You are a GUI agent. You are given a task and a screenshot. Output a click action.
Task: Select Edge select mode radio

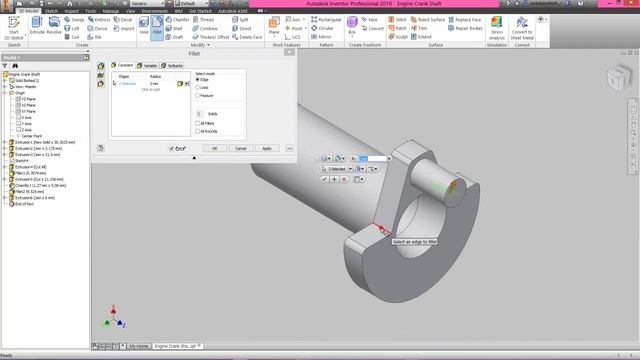click(198, 80)
